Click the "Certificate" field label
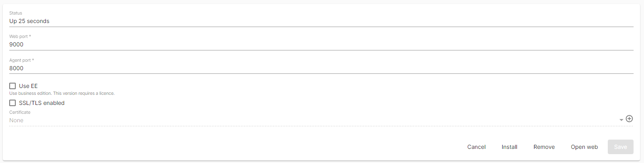The image size is (644, 163). click(20, 112)
